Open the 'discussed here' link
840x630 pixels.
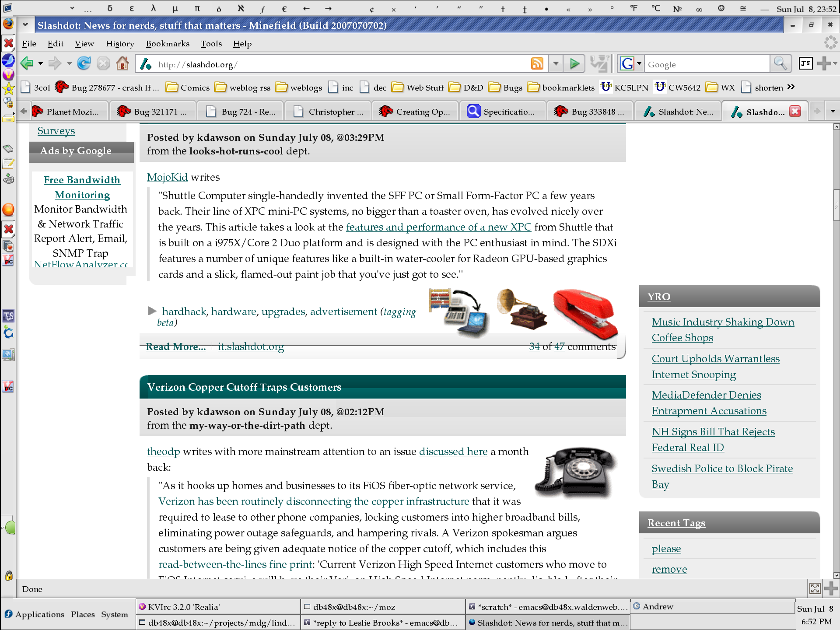[x=453, y=451]
